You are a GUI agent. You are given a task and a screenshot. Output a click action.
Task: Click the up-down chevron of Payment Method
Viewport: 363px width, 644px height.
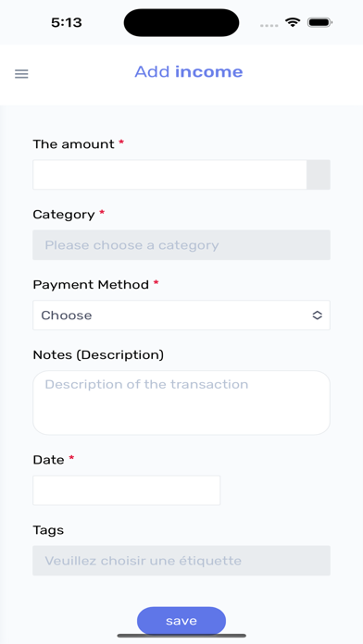[x=317, y=316]
